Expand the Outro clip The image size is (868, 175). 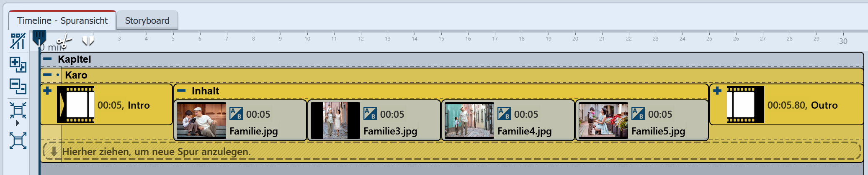[717, 91]
